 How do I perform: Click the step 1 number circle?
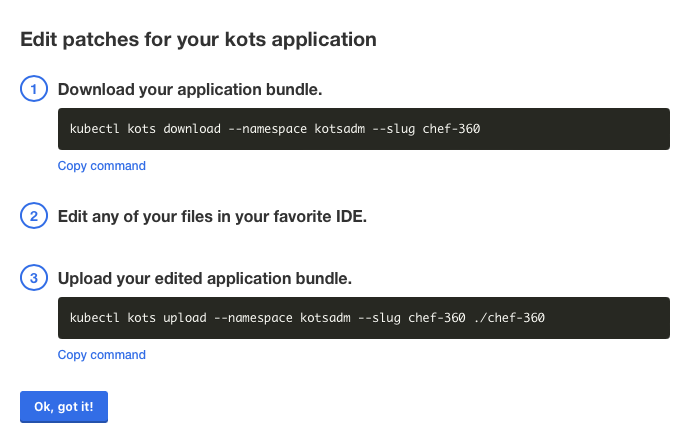point(33,89)
